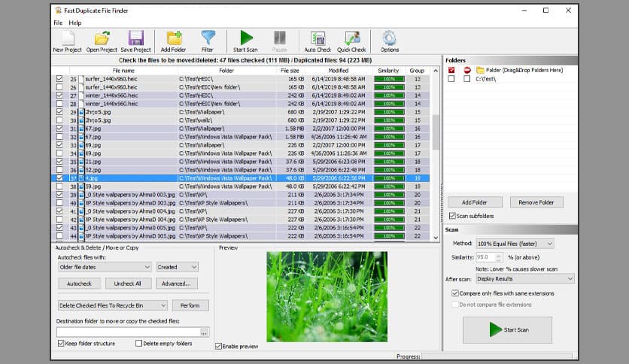
Task: Sort by Folder column header
Action: (x=226, y=71)
